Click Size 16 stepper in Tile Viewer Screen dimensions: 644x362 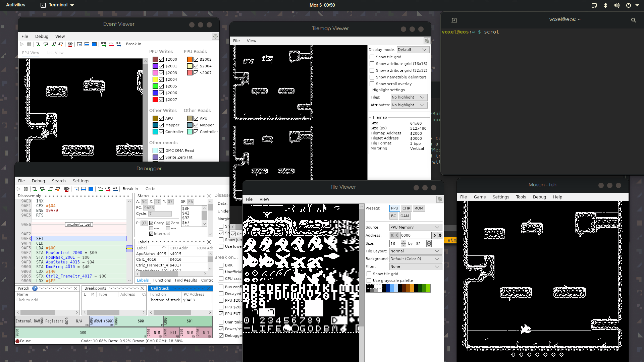404,244
